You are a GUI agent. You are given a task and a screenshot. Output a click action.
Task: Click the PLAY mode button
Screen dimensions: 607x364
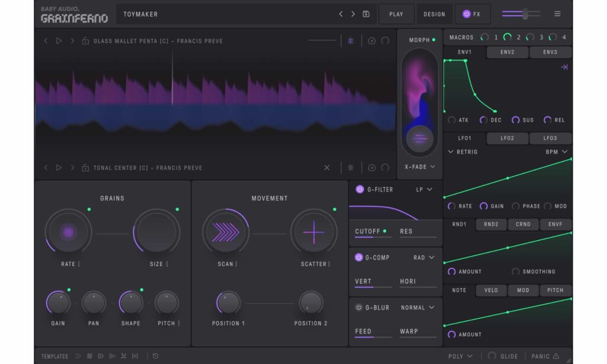[x=396, y=14]
